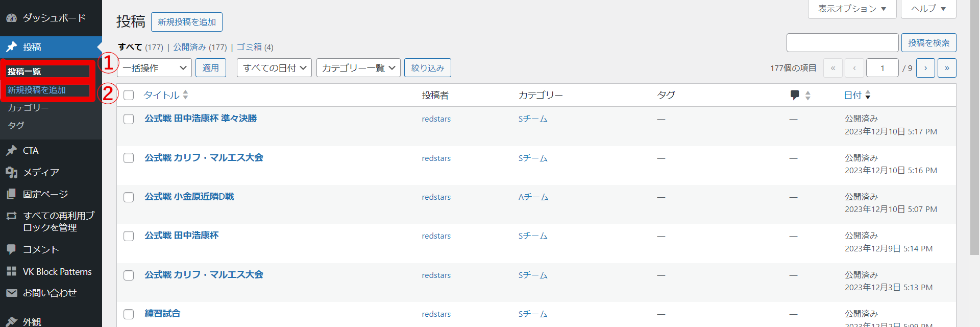Click the 新規投稿を追加 button beside page title
The height and width of the screenshot is (327, 980).
pyautogui.click(x=186, y=22)
